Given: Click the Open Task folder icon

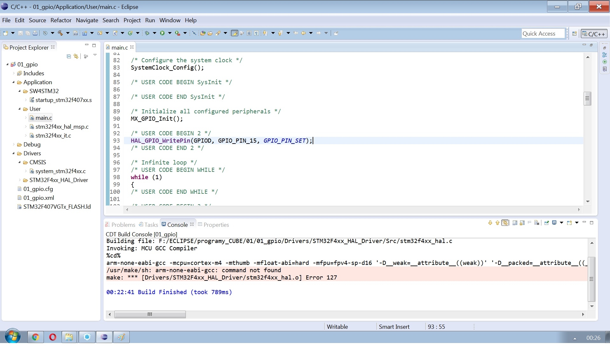Looking at the screenshot, I should (210, 33).
